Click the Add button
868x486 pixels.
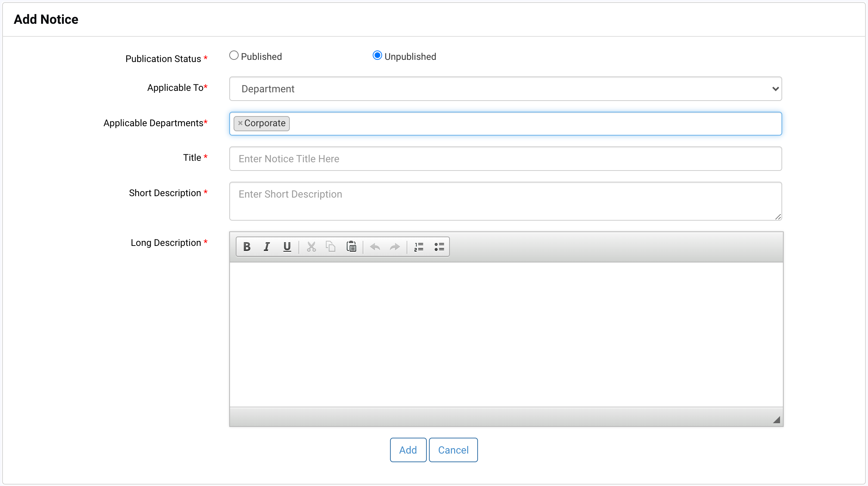tap(408, 450)
